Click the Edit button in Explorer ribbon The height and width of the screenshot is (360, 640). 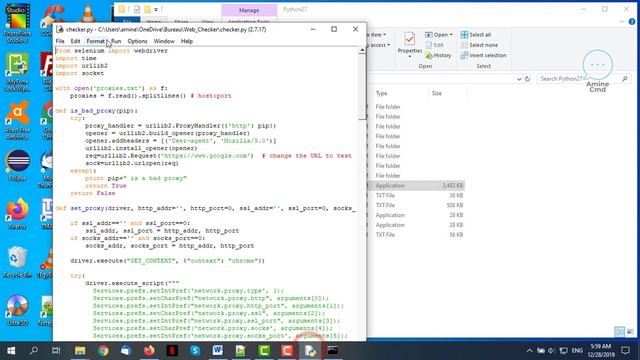435,45
